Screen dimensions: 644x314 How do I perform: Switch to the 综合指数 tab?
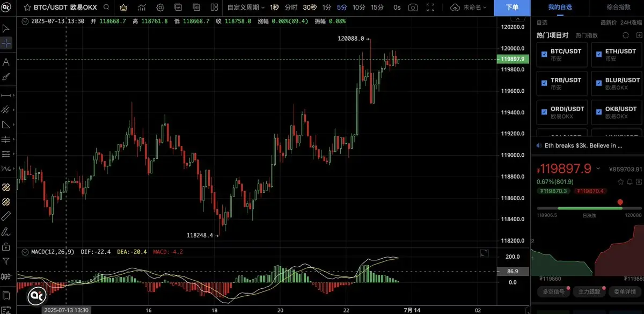619,8
